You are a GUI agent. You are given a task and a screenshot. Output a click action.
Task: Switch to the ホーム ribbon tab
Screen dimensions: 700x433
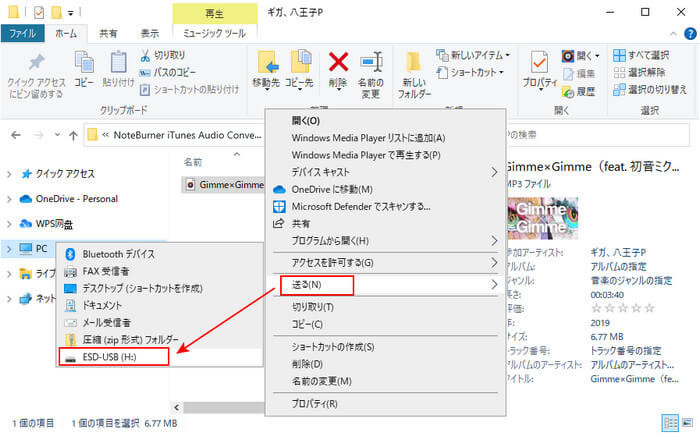coord(66,33)
